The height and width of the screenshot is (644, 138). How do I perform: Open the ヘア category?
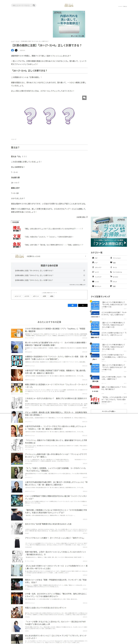pos(100,263)
